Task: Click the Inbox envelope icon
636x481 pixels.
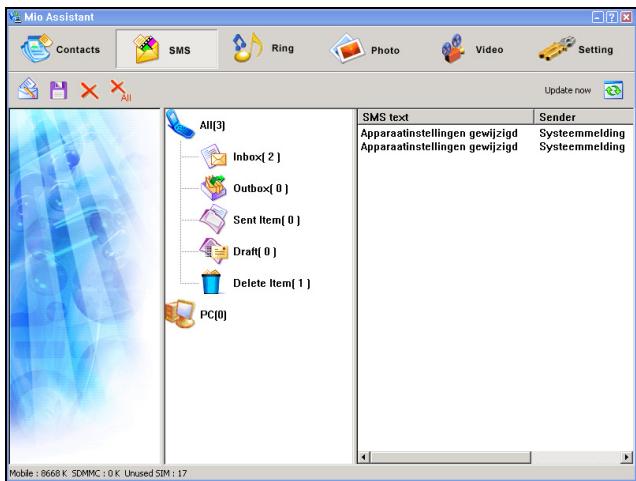Action: [x=213, y=157]
